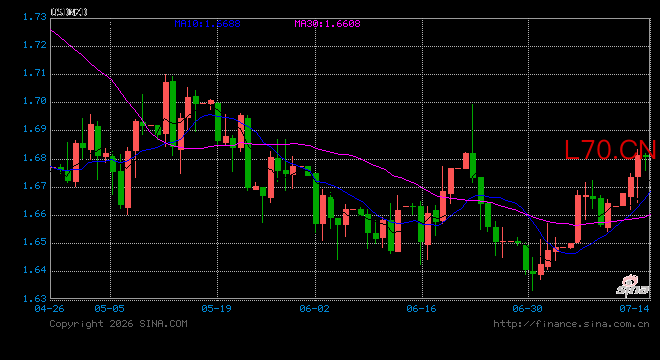Image resolution: width=660 pixels, height=360 pixels.
Task: Select the 1.70 price axis label
Action: (x=35, y=101)
